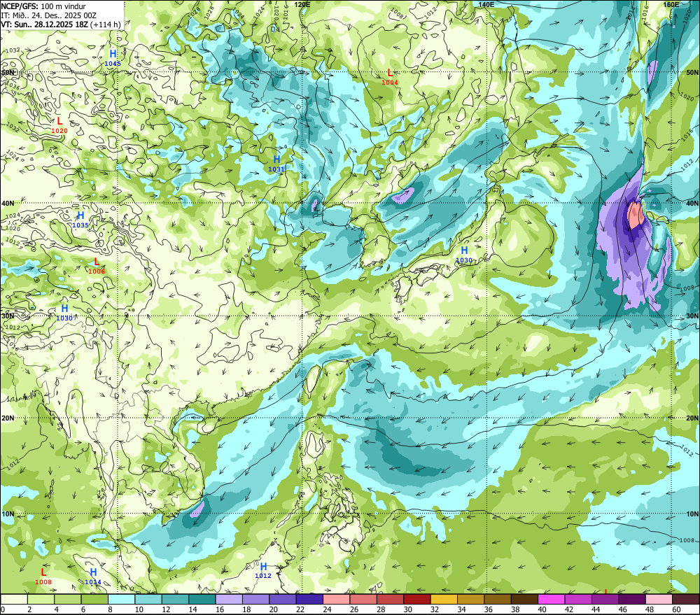Click the pale yellow 0–2 legend swatch
This screenshot has height=615, width=700.
point(14,599)
